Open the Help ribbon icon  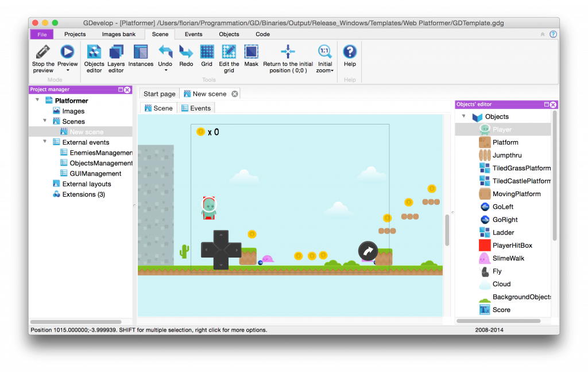point(350,52)
